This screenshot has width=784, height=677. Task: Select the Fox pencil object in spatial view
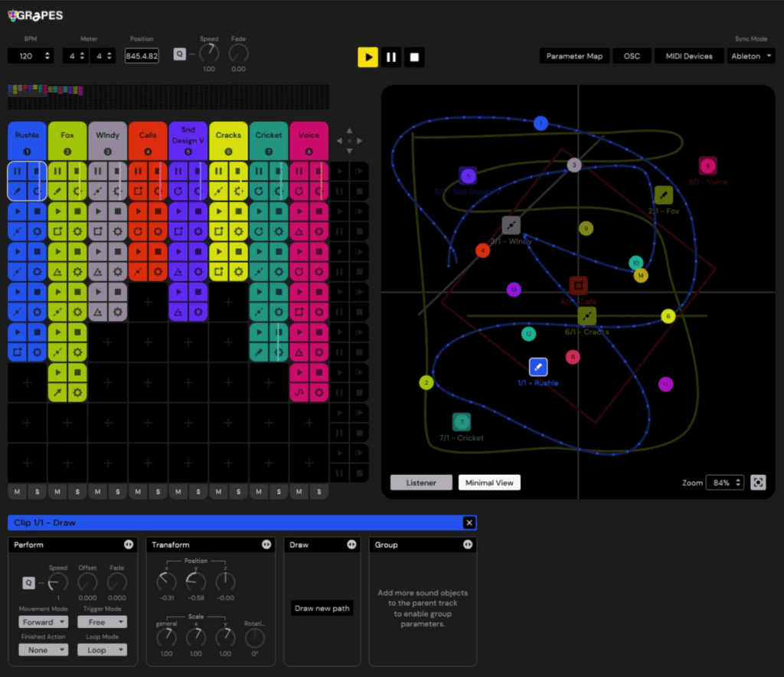point(664,195)
